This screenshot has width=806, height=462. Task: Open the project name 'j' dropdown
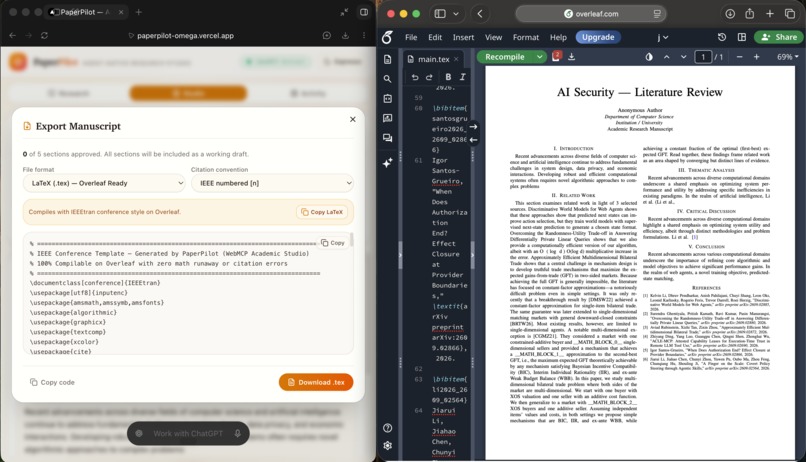click(x=663, y=37)
